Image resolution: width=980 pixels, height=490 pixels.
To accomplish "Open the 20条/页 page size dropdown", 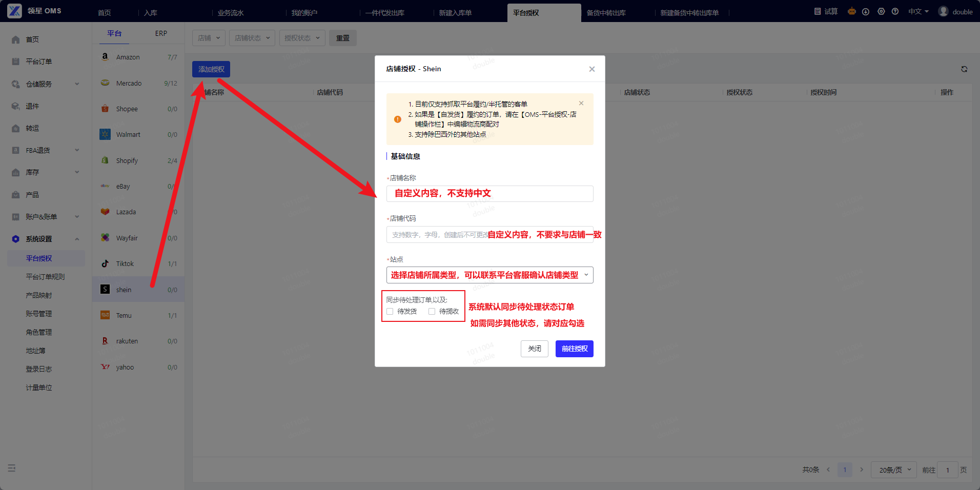I will coord(894,470).
